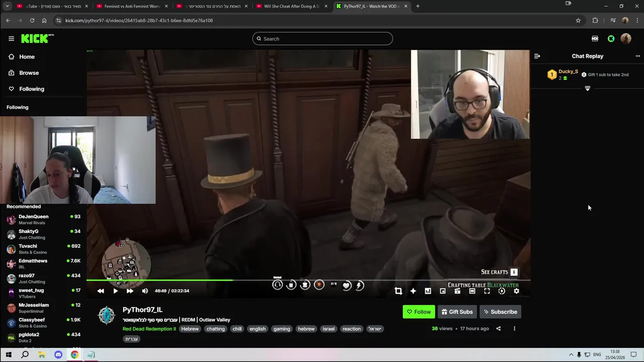Select the chill tag
This screenshot has height=362, width=644.
237,329
